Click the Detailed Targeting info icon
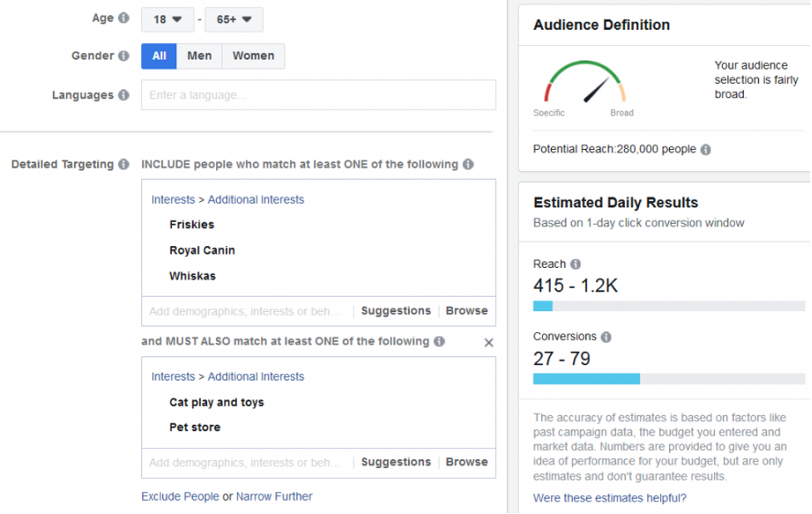Viewport: 812px width, 514px height. point(124,165)
